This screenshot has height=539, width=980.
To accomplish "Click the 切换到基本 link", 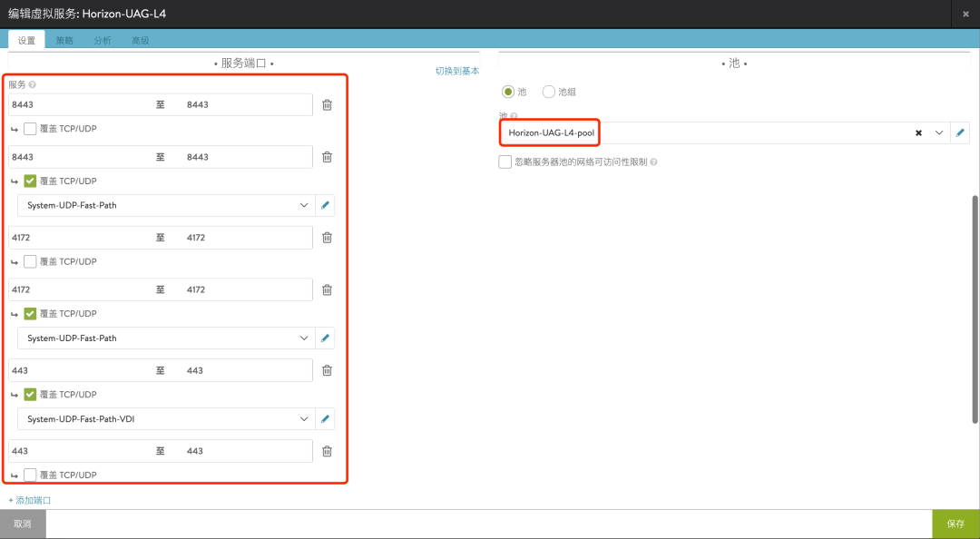I will 457,72.
